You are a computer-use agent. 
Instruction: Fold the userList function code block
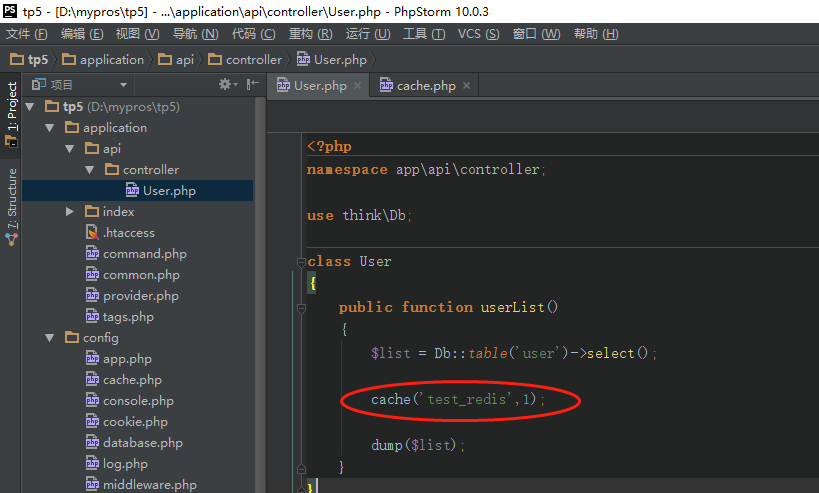click(x=301, y=308)
